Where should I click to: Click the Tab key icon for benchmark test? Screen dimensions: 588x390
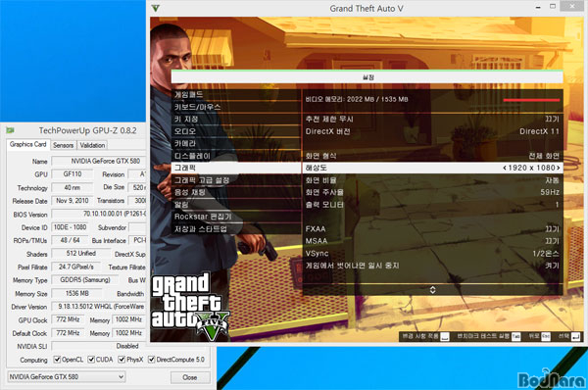point(515,336)
